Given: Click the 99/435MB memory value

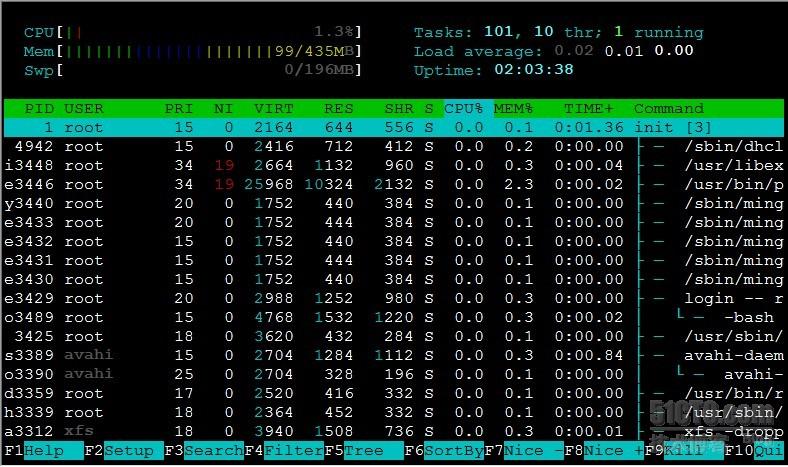Looking at the screenshot, I should point(315,51).
